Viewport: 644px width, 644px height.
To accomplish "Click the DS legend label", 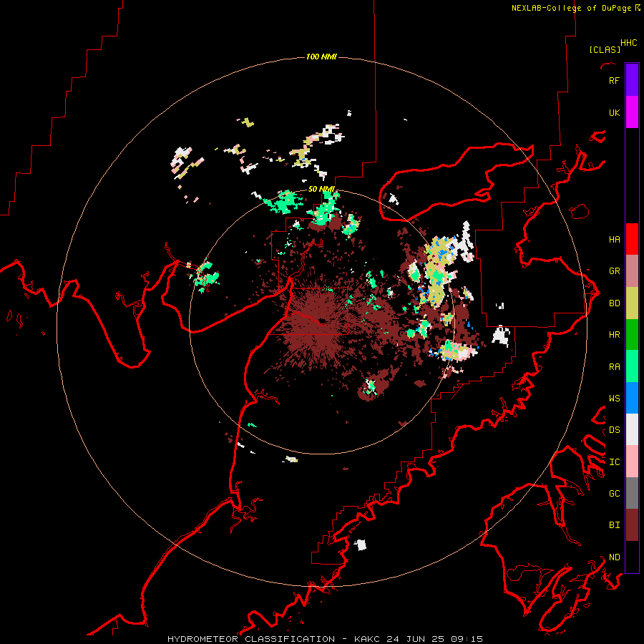I will tap(614, 430).
